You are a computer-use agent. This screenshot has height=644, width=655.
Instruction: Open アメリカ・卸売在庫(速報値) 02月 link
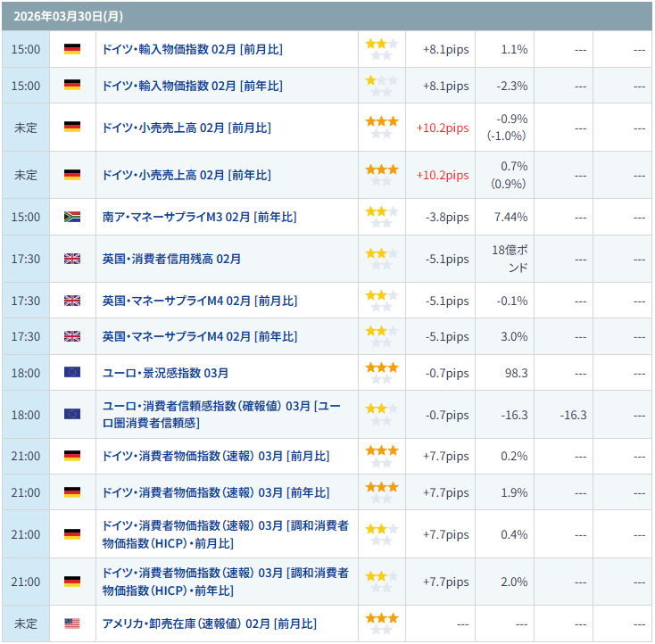point(209,623)
